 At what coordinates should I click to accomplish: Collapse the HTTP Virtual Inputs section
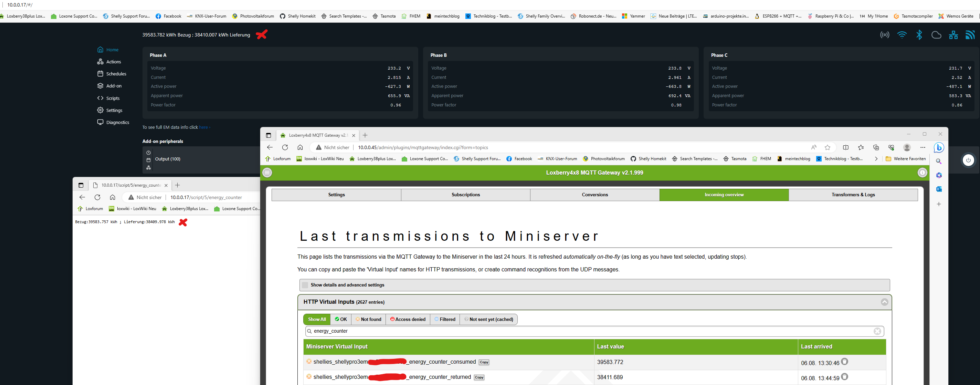(885, 302)
